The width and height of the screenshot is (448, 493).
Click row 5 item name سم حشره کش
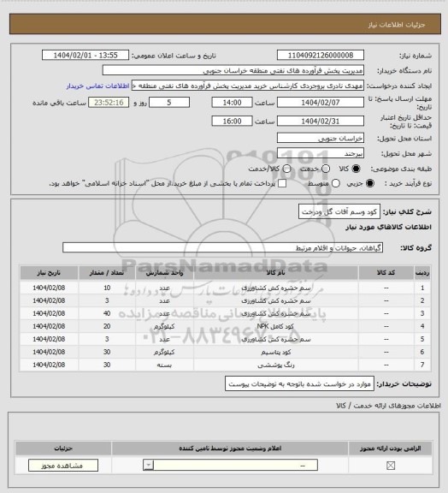276,339
